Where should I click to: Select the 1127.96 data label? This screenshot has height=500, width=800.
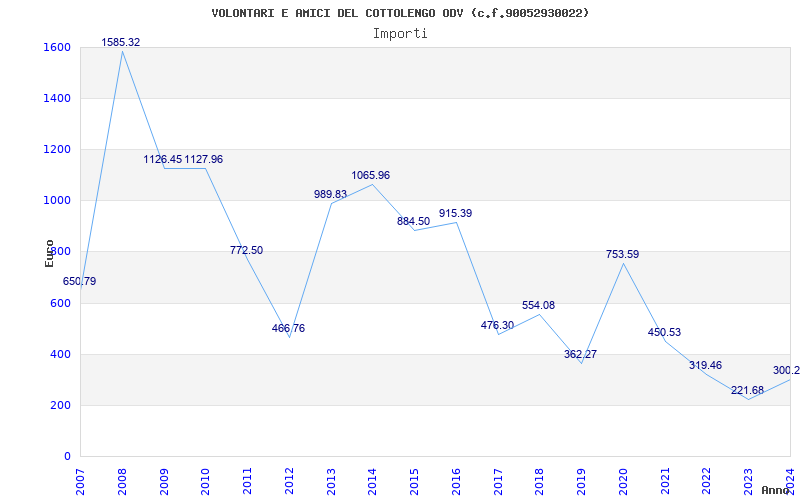tap(204, 159)
